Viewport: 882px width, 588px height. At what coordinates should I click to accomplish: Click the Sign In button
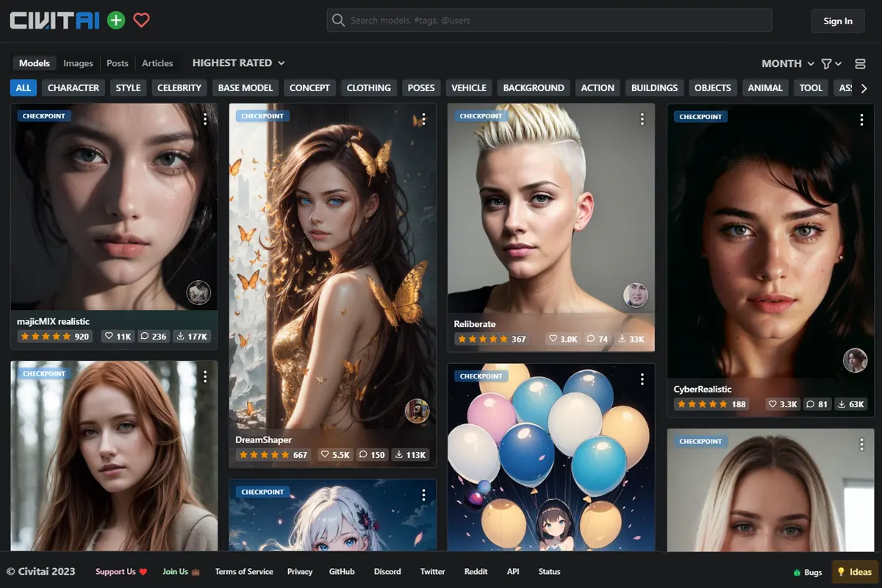837,21
